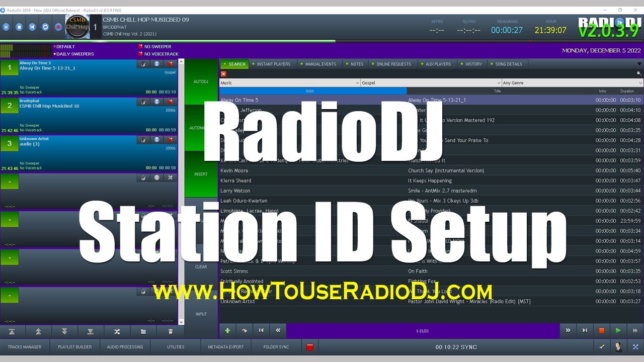Viewport: 644px width, 362px height.
Task: Select the Kevin Moore search result row
Action: coord(431,170)
